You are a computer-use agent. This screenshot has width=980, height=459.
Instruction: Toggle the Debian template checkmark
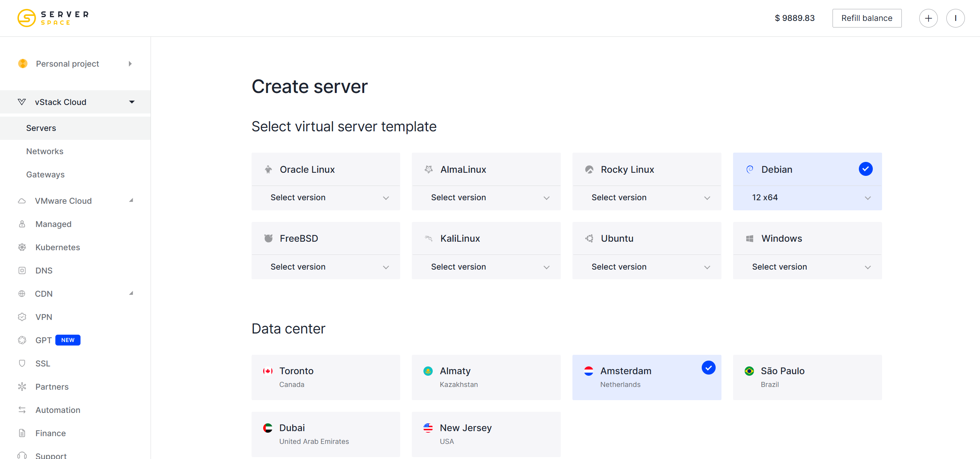pyautogui.click(x=865, y=169)
